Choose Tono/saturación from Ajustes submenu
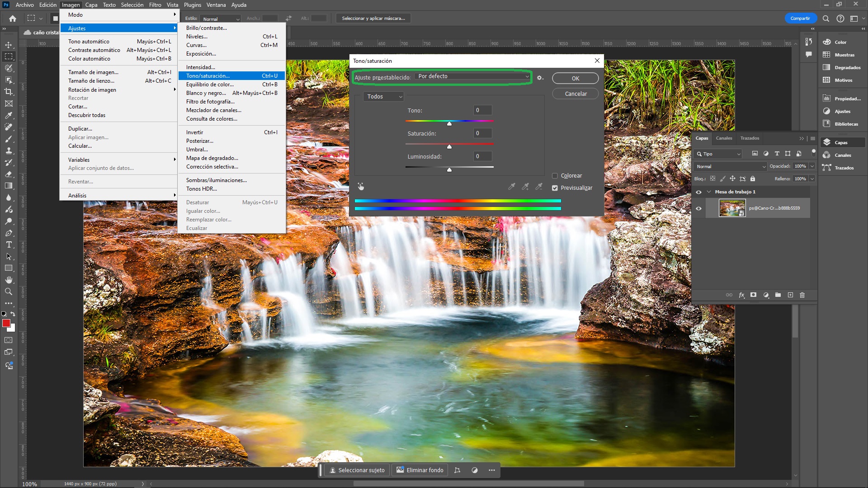Screen dimensions: 868x488 (x=231, y=76)
